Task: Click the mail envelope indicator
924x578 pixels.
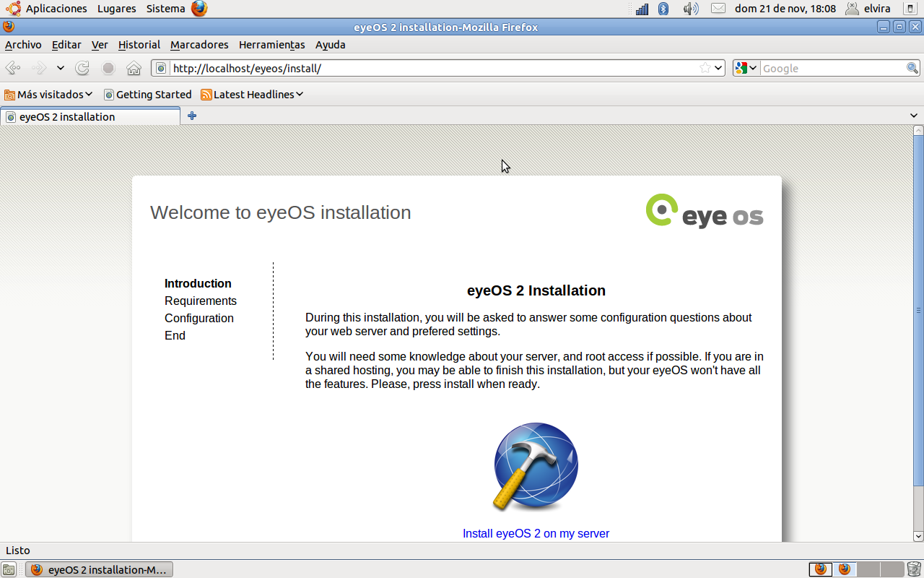Action: click(718, 9)
